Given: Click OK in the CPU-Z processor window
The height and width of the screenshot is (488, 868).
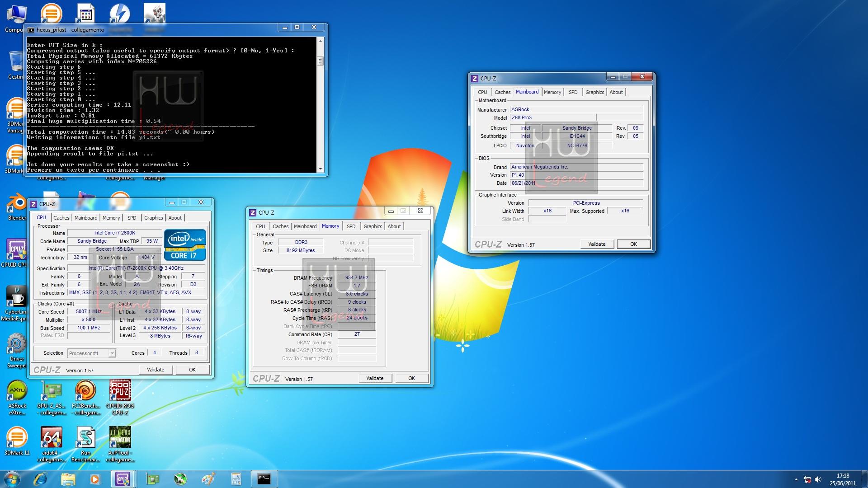Looking at the screenshot, I should tap(192, 370).
